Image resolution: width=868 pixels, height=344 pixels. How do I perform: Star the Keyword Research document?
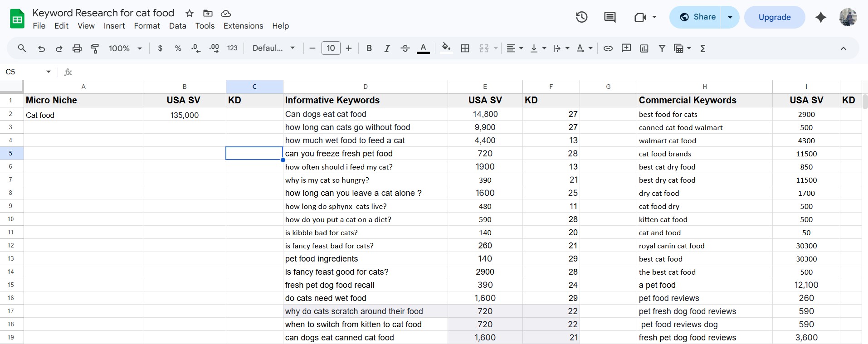tap(190, 13)
